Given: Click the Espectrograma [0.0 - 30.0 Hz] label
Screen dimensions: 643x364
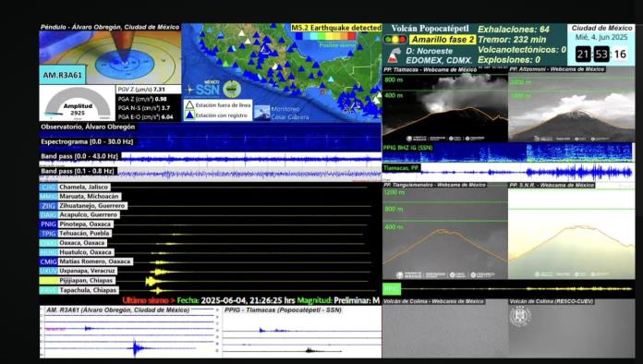Looking at the screenshot, I should pos(87,141).
